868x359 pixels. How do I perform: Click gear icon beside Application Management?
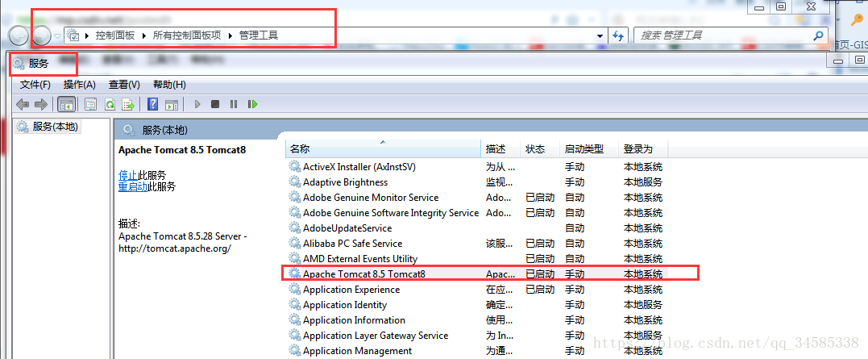point(294,351)
